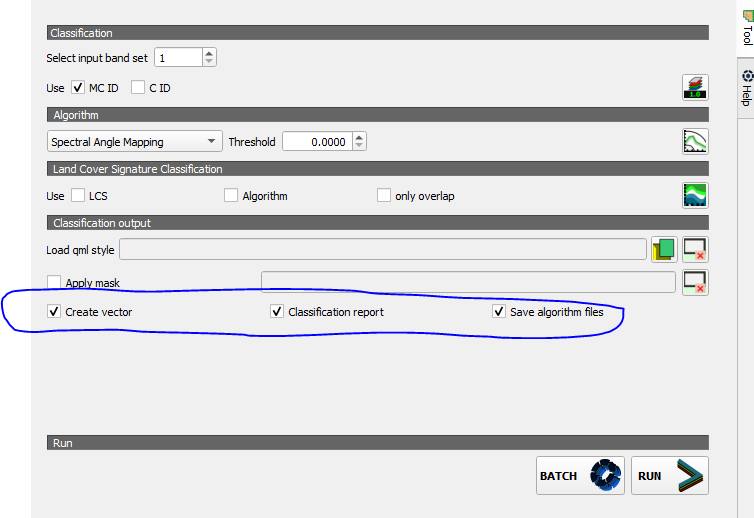Click the Classification section header
754x518 pixels.
(377, 33)
